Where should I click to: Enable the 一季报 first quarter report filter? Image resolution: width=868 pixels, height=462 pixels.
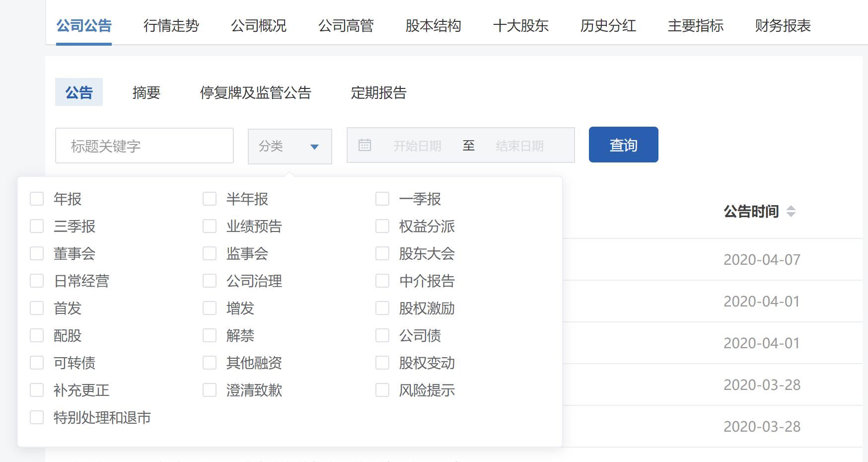[382, 198]
